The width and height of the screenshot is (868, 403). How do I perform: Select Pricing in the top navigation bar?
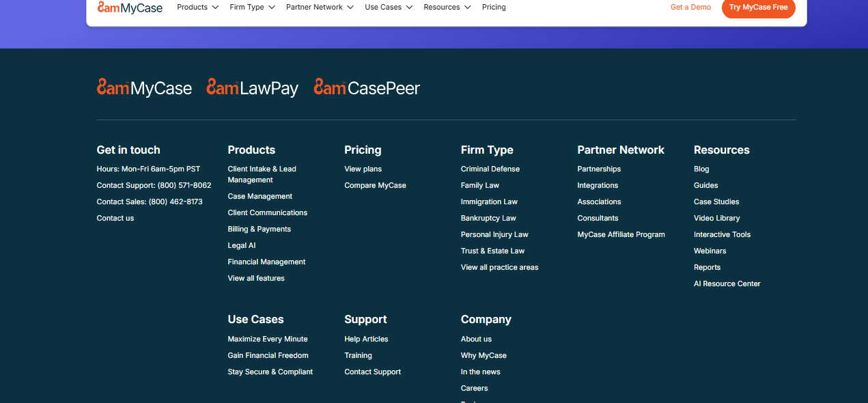pyautogui.click(x=494, y=7)
